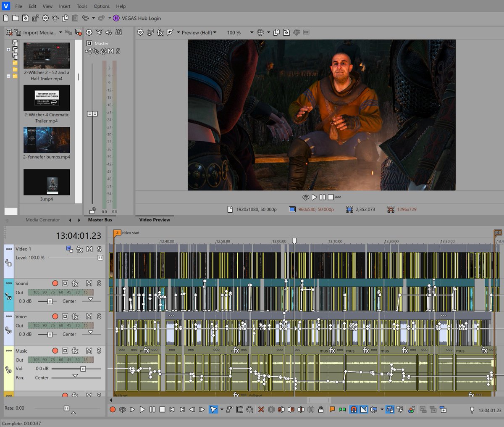Lock event with the padlock icon
This screenshot has width=504, height=427.
coord(321,409)
